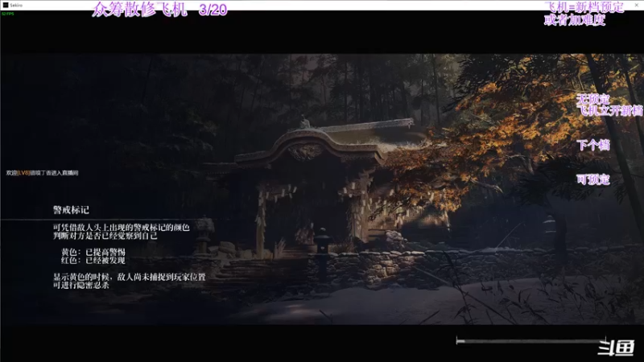Click the "或者加难度" overlay line
Screen dimensions: 644x362
(x=575, y=19)
